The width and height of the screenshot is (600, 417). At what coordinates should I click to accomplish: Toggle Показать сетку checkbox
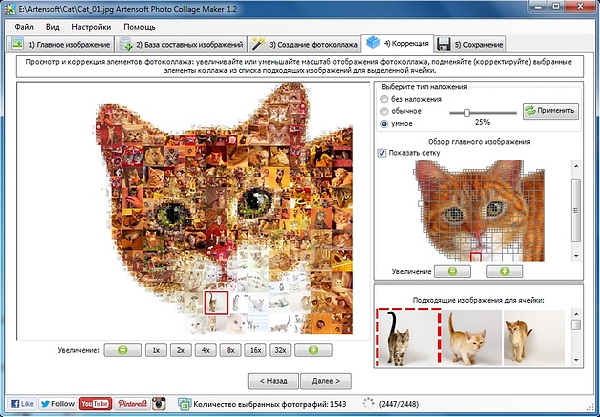click(382, 153)
